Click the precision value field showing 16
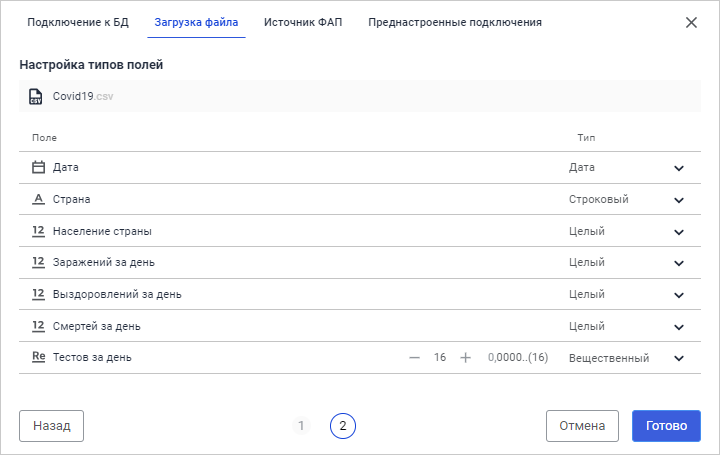 (440, 358)
